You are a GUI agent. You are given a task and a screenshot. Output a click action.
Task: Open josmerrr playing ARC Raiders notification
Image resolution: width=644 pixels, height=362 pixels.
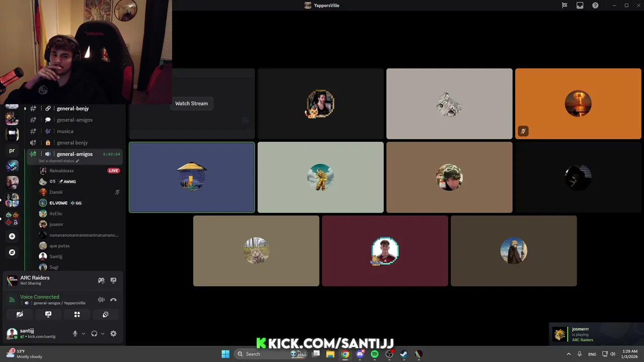596,334
